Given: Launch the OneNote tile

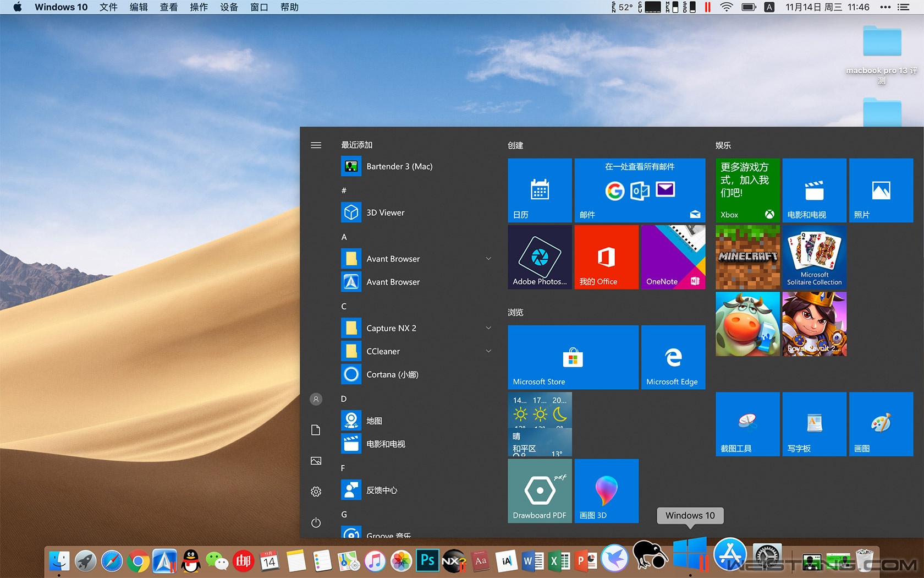Looking at the screenshot, I should (673, 257).
